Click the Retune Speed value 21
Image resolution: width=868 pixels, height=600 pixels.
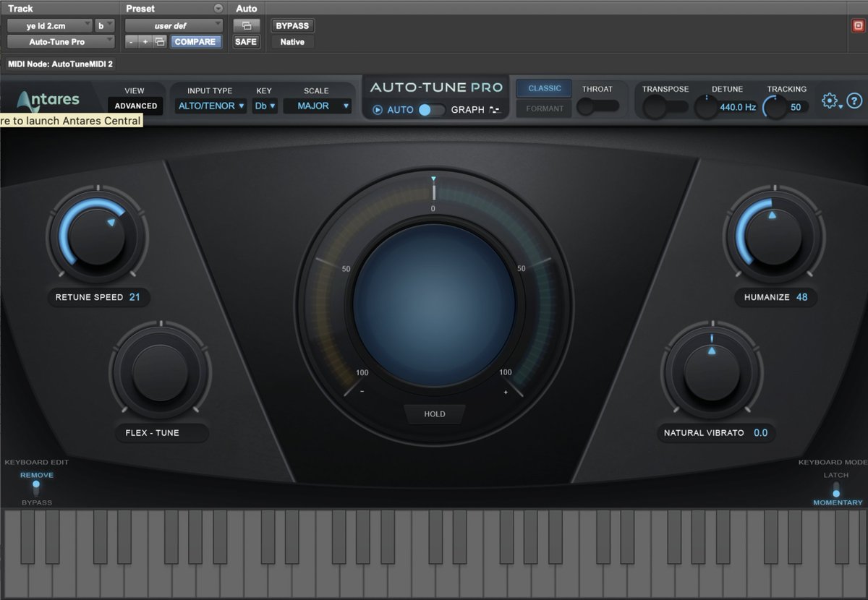coord(135,297)
